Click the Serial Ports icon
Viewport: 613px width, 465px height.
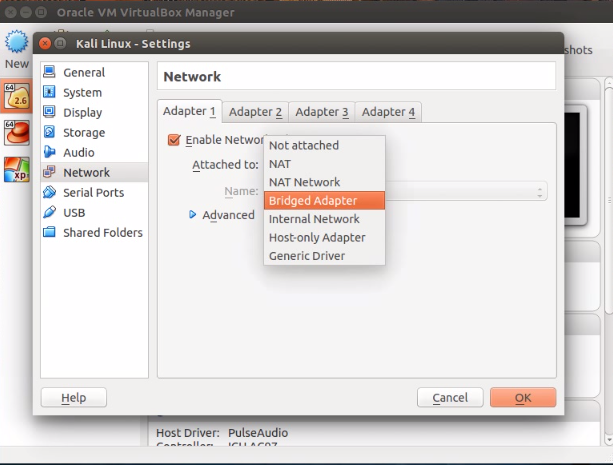[49, 192]
